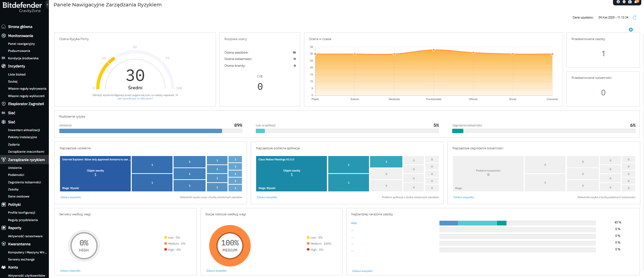Refresh dashboard data with the reload icon
The width and height of the screenshot is (644, 278).
(x=635, y=18)
